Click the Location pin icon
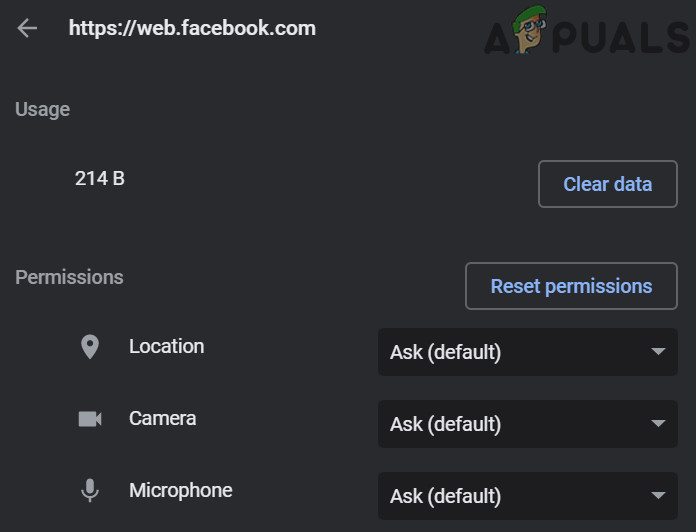Image resolution: width=696 pixels, height=532 pixels. tap(90, 347)
